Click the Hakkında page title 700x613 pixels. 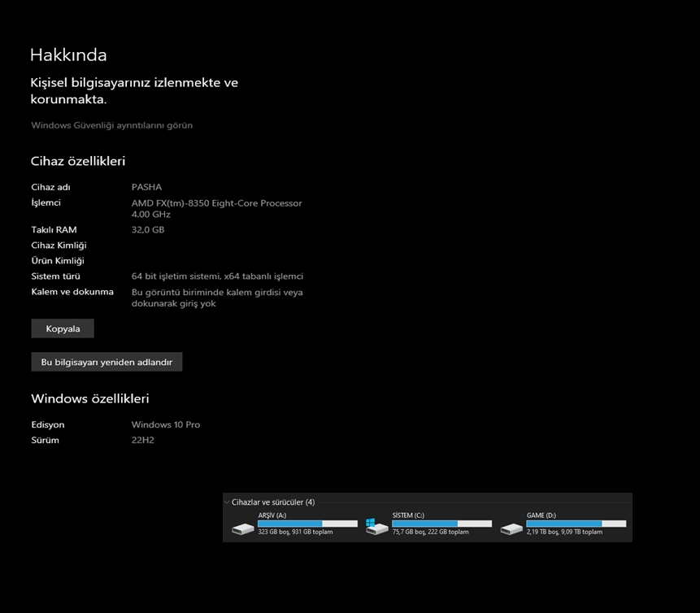click(x=68, y=55)
